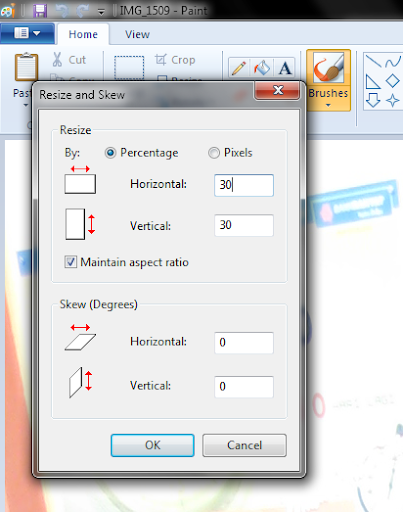Pick the Four-point star shape

tap(392, 100)
